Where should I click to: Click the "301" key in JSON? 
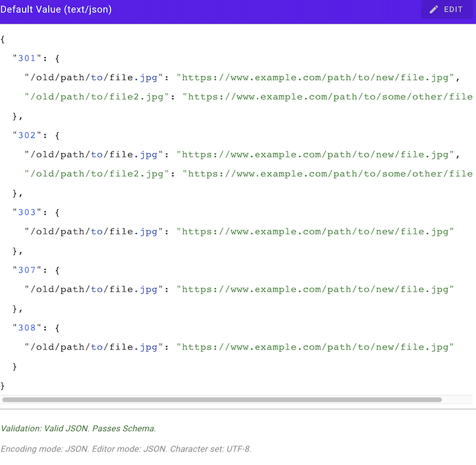(x=27, y=58)
